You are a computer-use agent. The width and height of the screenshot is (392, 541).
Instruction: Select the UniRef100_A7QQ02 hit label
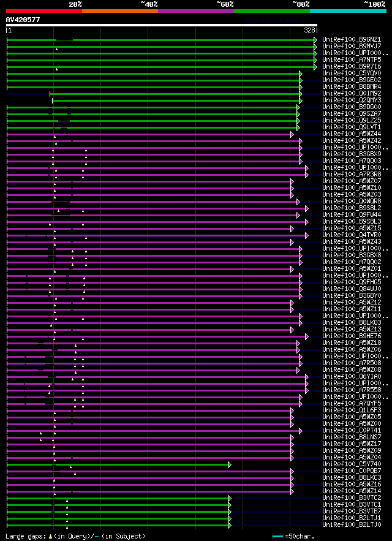(352, 262)
